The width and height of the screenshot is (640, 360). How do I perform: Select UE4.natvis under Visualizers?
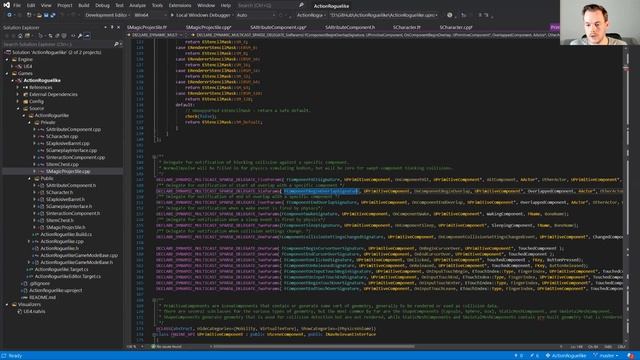pos(34,311)
